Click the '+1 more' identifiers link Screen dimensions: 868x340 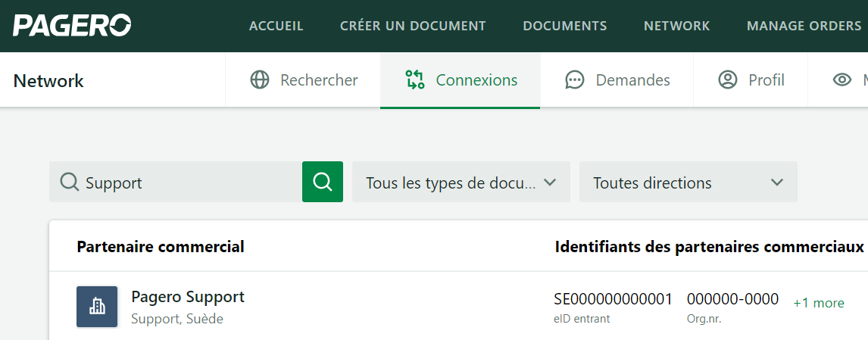click(x=819, y=303)
